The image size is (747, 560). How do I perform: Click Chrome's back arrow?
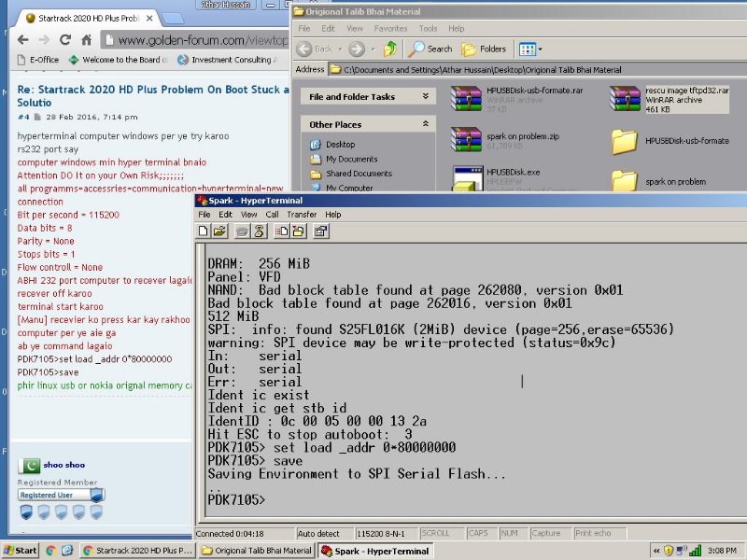[22, 40]
